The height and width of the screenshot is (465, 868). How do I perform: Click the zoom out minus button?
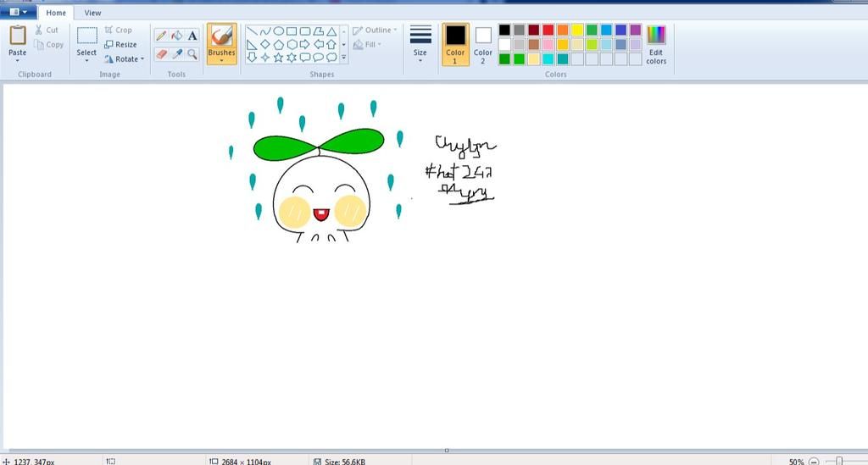[x=814, y=461]
